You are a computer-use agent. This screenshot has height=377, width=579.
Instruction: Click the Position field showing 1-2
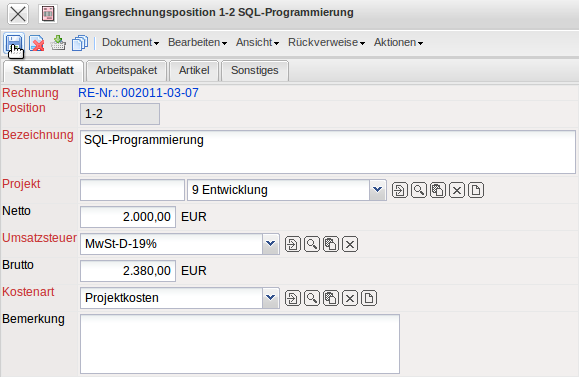pos(120,114)
